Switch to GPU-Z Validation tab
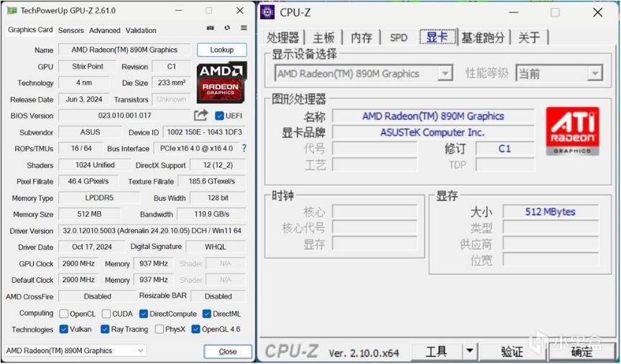Image resolution: width=621 pixels, height=364 pixels. 141,30
